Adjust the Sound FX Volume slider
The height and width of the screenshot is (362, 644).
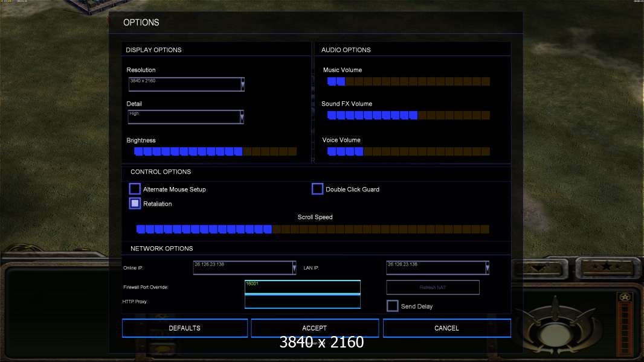408,115
